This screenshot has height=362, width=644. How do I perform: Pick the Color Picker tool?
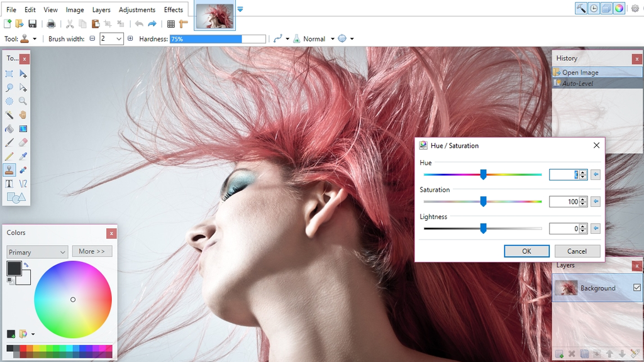[x=24, y=156]
